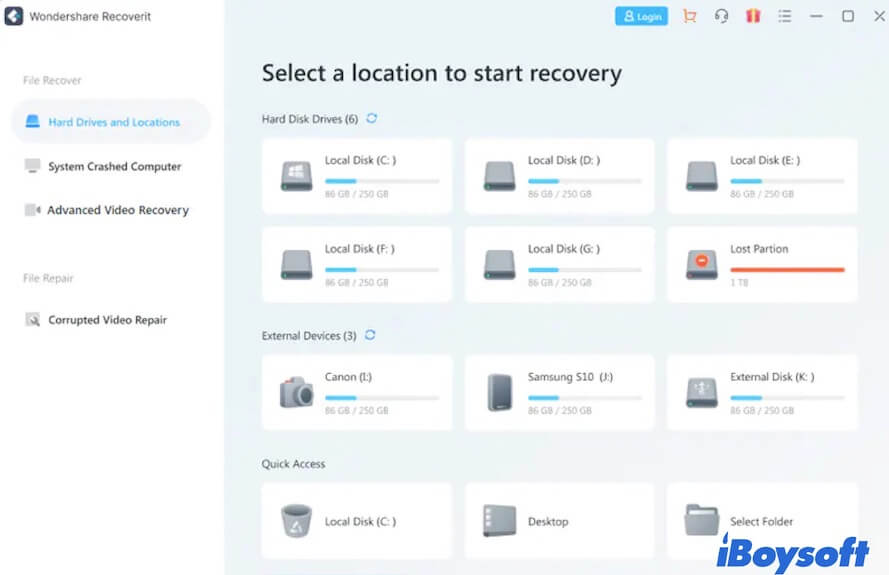Click the Samsung S10 (J:) usage bar
Screen dimensions: 889x575
(585, 398)
